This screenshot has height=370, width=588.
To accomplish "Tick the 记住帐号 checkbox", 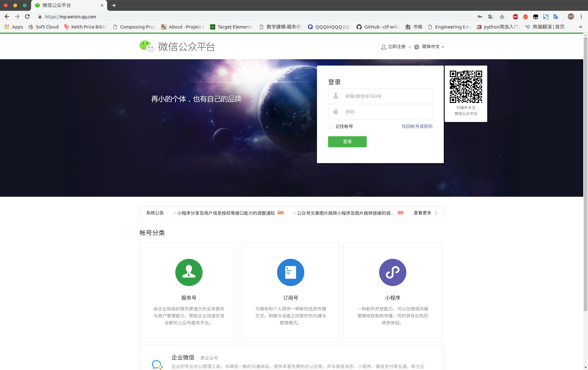I will pos(331,126).
